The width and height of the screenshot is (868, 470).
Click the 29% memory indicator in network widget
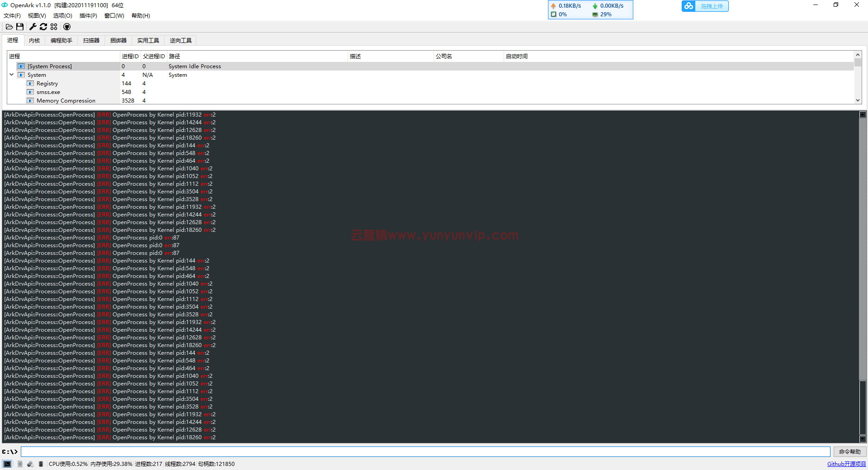tap(606, 14)
